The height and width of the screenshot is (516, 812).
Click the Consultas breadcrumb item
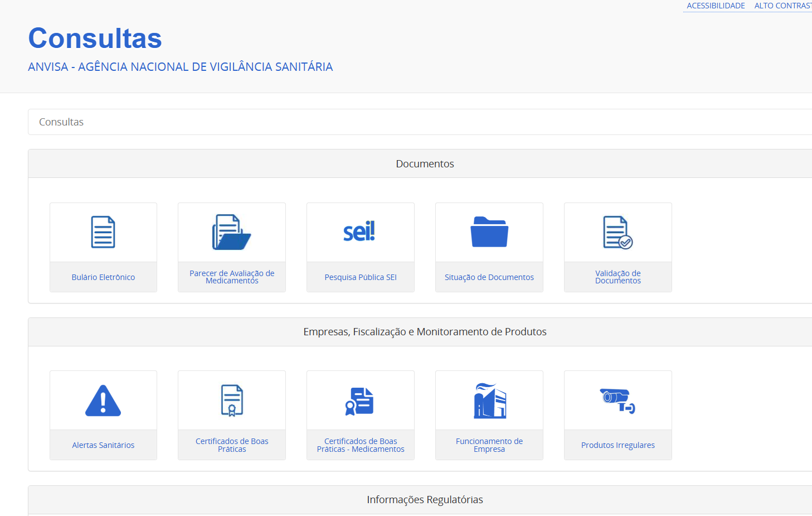click(61, 122)
